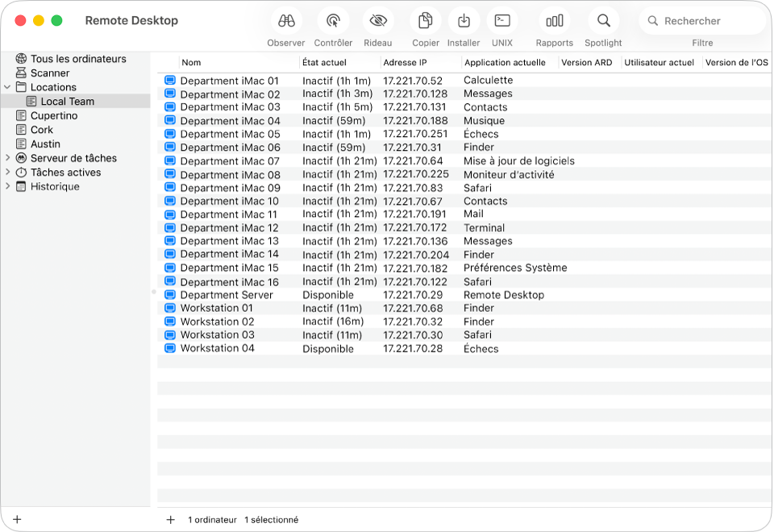This screenshot has width=774, height=532.
Task: Select the Cupertino computer list
Action: pyautogui.click(x=54, y=115)
